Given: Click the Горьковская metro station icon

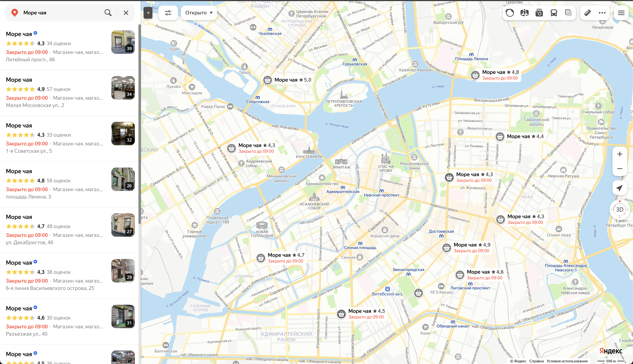Looking at the screenshot, I should tap(355, 60).
